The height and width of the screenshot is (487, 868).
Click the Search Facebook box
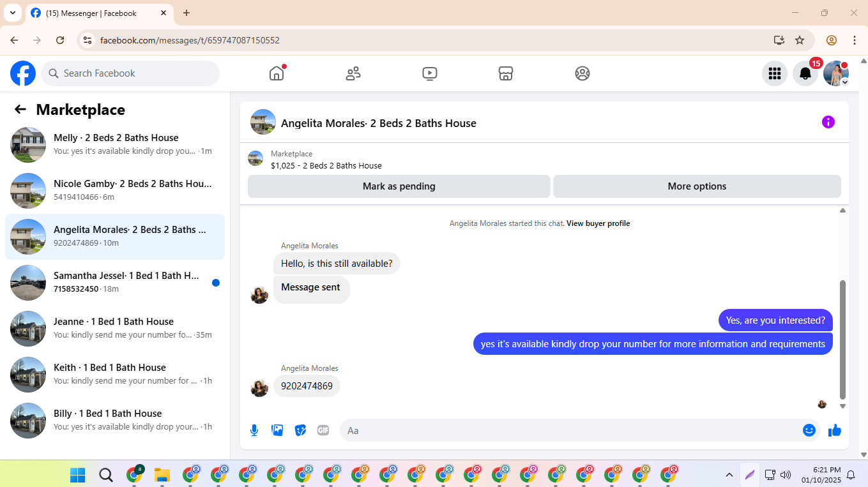[130, 73]
